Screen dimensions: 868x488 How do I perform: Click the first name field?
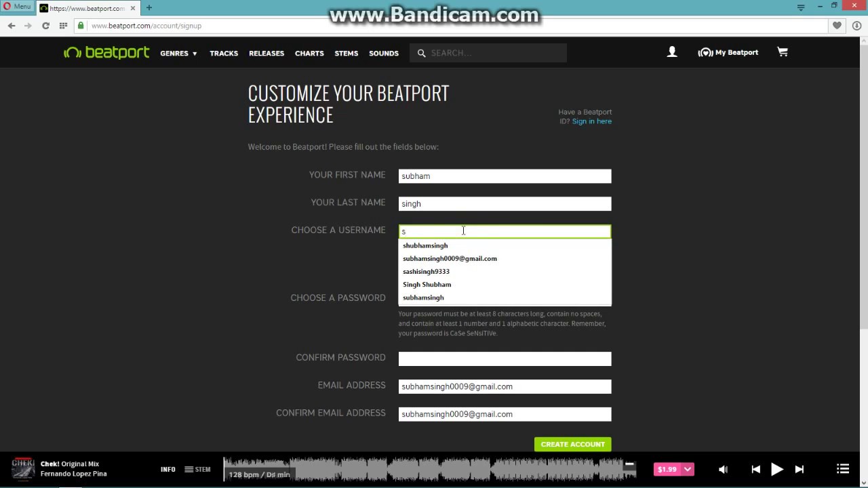click(505, 176)
